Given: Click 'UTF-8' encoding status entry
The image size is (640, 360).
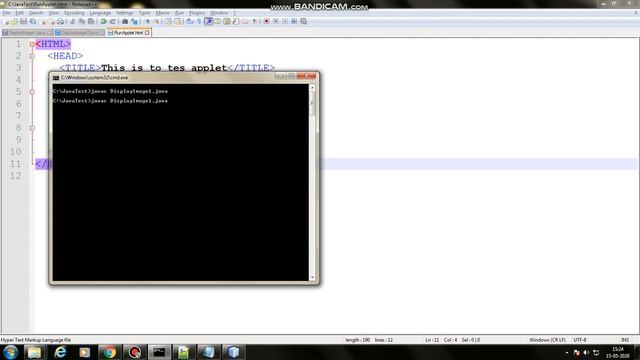Looking at the screenshot, I should [x=580, y=340].
